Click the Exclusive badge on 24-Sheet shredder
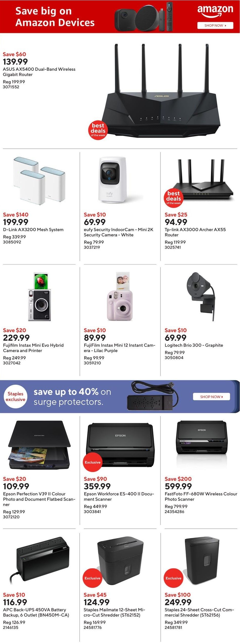The image size is (240, 644). 173,578
